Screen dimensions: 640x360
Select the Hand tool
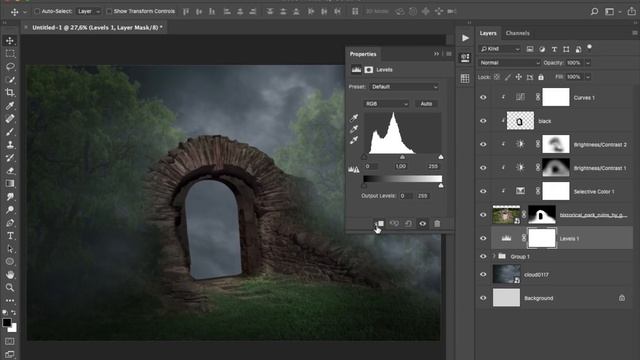[10, 275]
